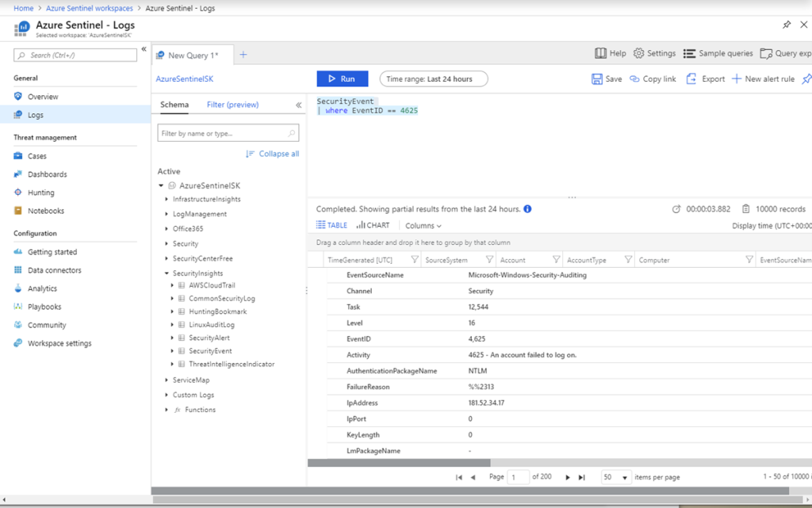Go to the Hunting page

pyautogui.click(x=41, y=193)
